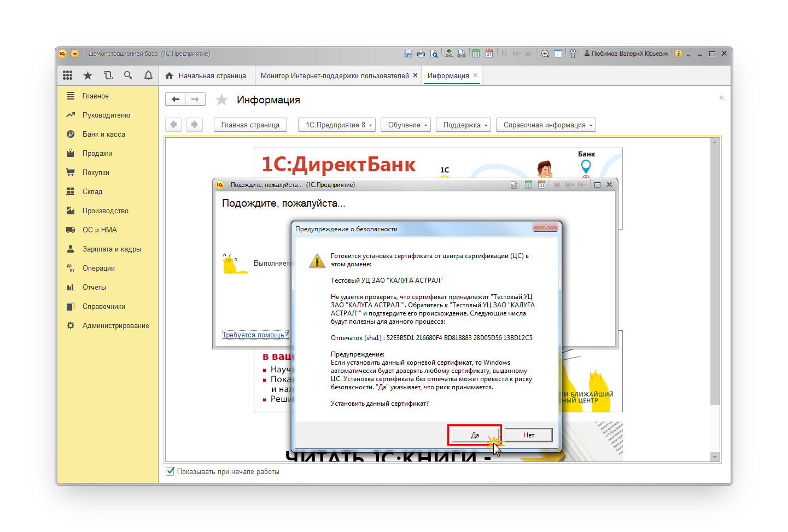788x532 pixels.
Task: Open Favorites star in tools panel
Action: point(87,75)
